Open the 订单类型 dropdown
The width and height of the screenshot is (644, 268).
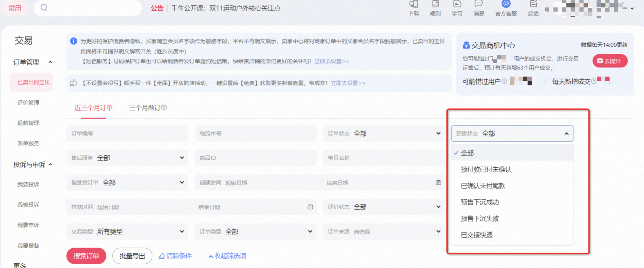[x=255, y=232]
